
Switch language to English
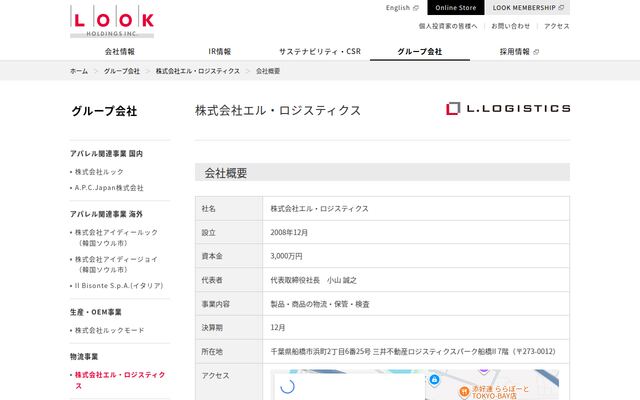pyautogui.click(x=398, y=8)
